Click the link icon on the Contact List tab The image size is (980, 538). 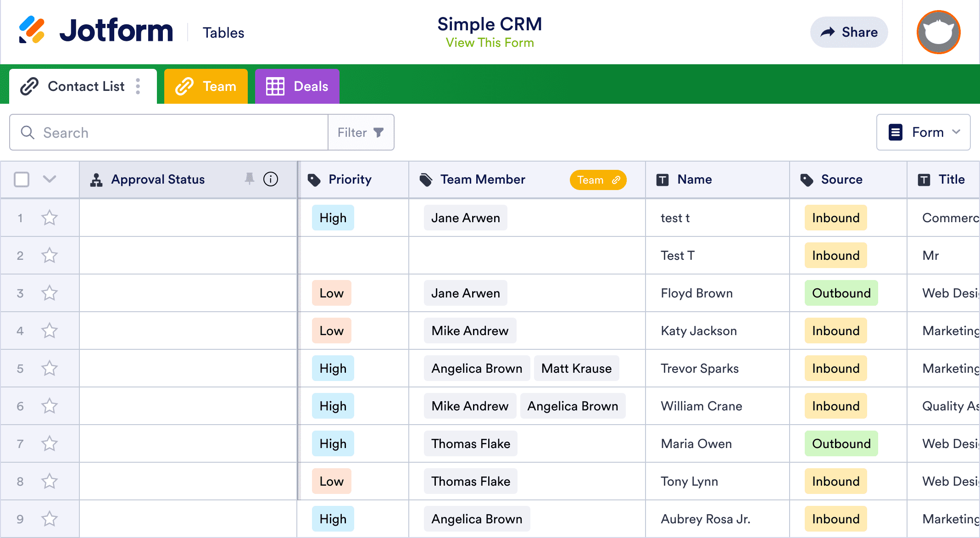[29, 86]
